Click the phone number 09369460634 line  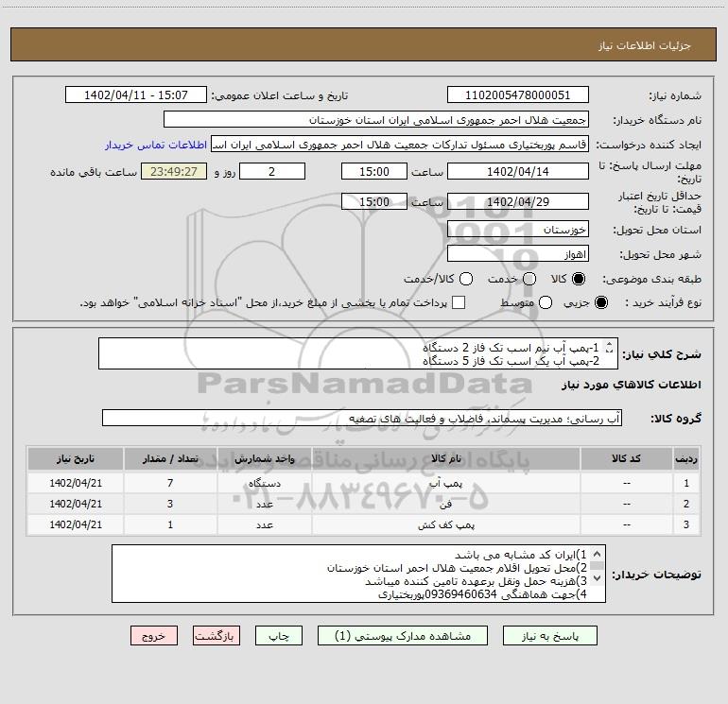coord(483,594)
